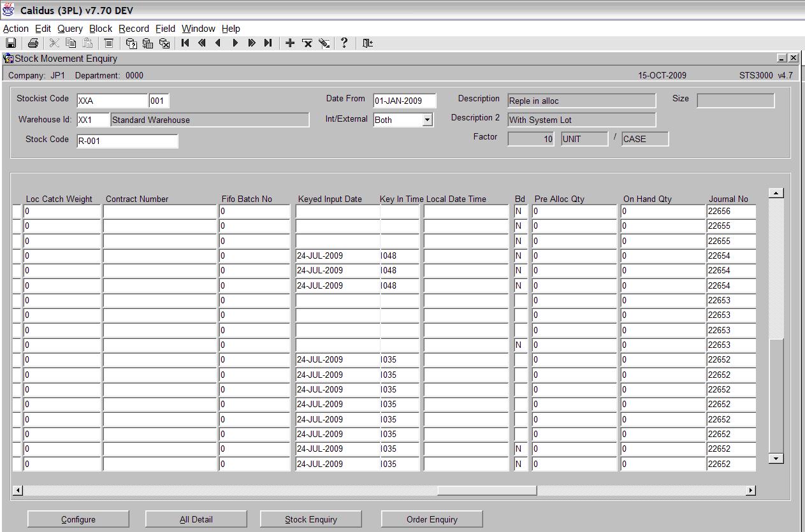Go to previous record arrow icon
Image resolution: width=805 pixels, height=532 pixels.
[x=219, y=43]
